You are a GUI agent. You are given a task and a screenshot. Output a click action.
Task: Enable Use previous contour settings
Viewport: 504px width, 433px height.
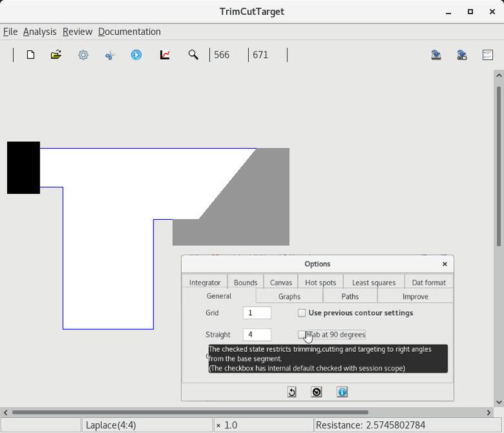[x=302, y=313]
